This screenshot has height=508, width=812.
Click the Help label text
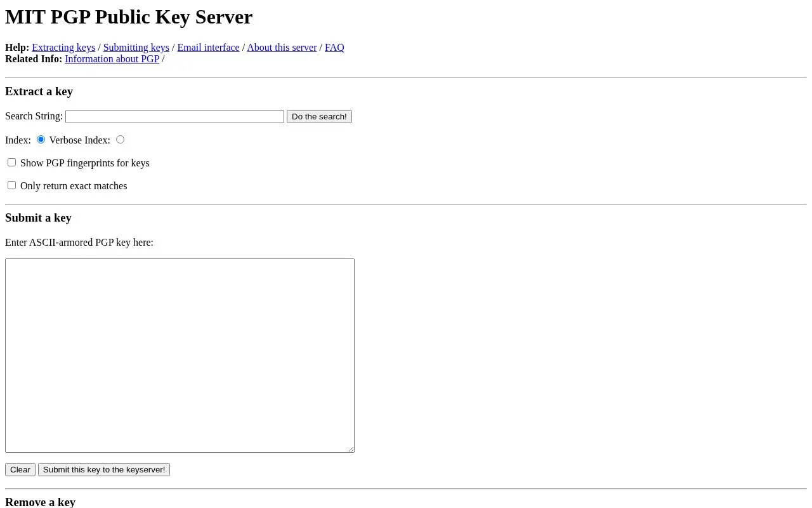(17, 48)
